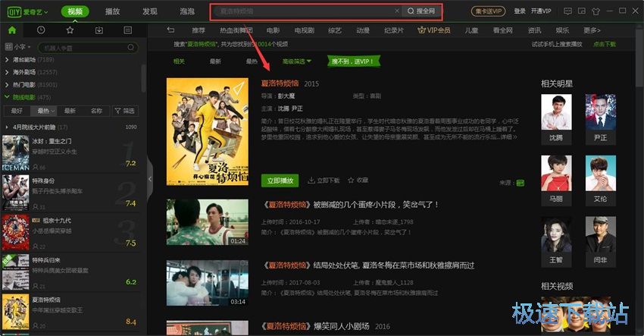Open the playlist list icon tab
This screenshot has width=644, height=336.
128,30
